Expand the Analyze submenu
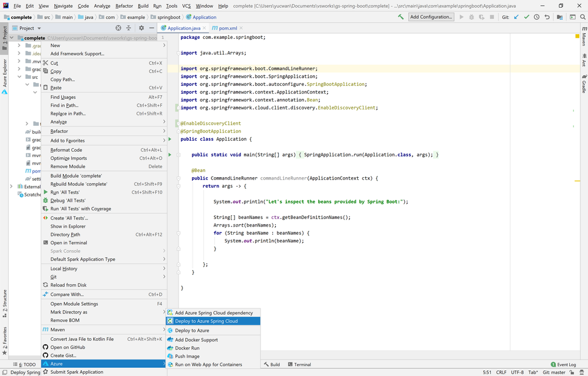The height and width of the screenshot is (376, 588). point(104,122)
